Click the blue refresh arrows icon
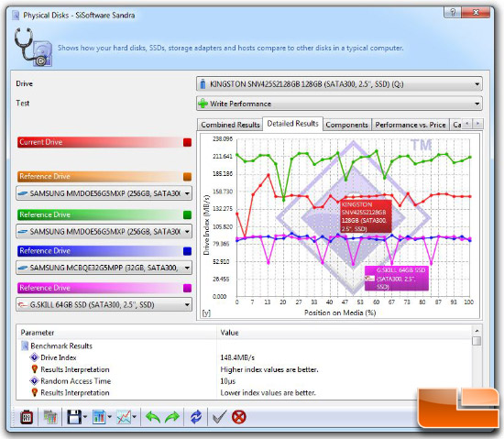Image resolution: width=504 pixels, height=439 pixels. point(196,417)
